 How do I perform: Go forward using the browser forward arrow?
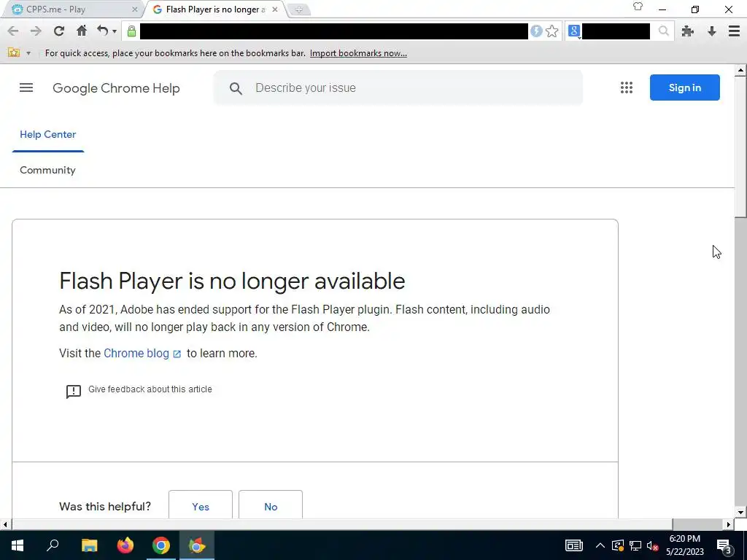pos(36,31)
